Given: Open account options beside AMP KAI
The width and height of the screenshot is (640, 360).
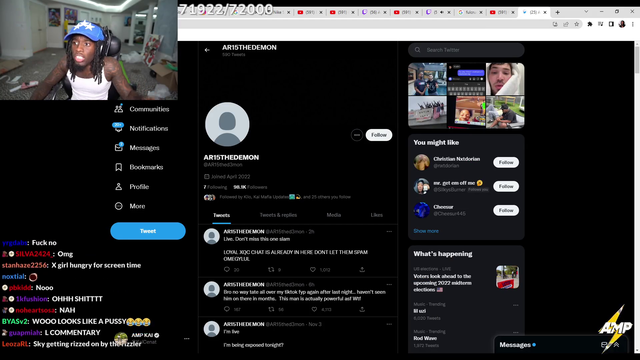Looking at the screenshot, I should [187, 338].
